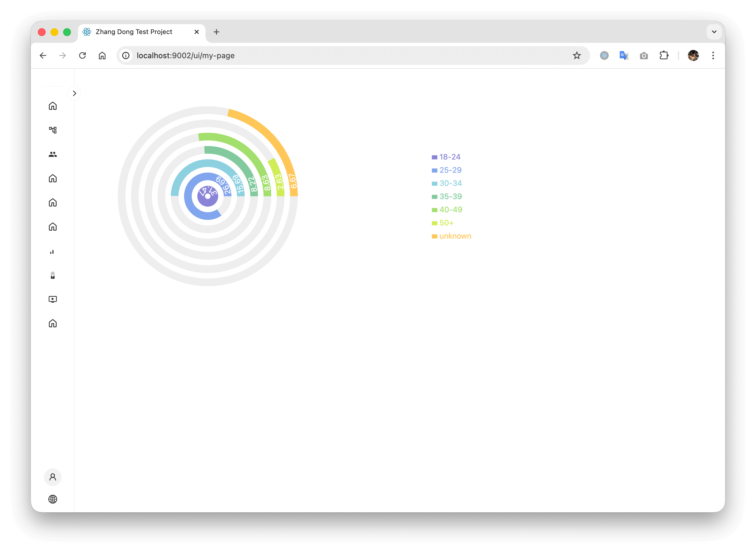Open the extensions puzzle menu
756x553 pixels.
pyautogui.click(x=664, y=55)
